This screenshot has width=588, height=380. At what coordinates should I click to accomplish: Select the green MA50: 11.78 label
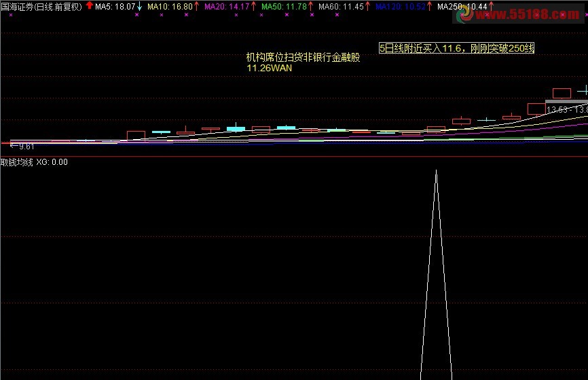[284, 7]
